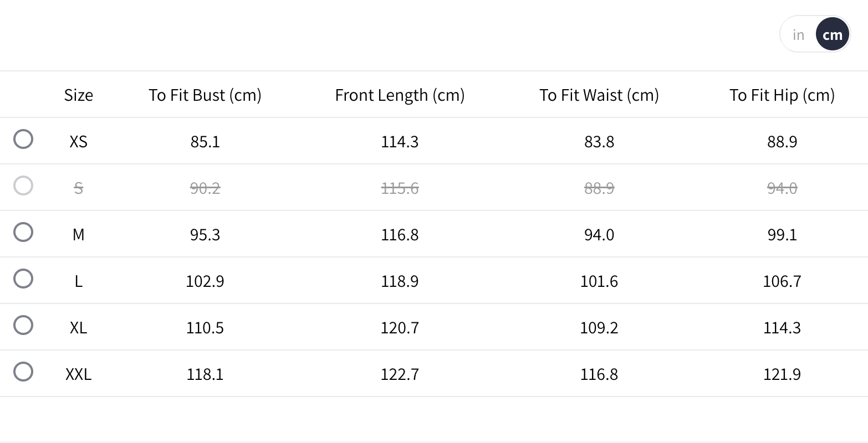Click the XL hip value 114.3

782,328
